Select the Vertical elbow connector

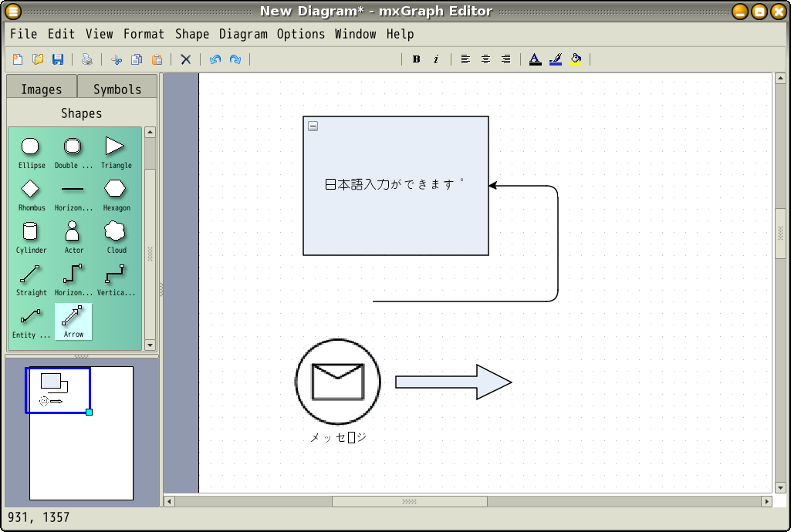point(116,280)
